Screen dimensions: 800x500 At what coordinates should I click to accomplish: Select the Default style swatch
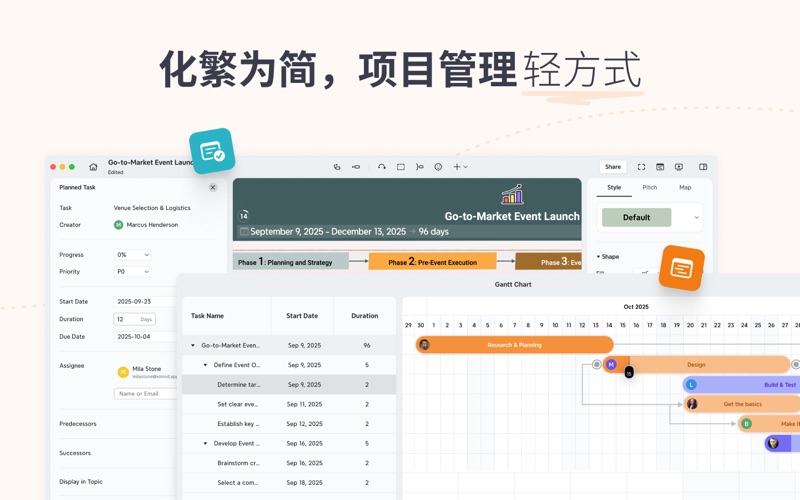pyautogui.click(x=636, y=217)
